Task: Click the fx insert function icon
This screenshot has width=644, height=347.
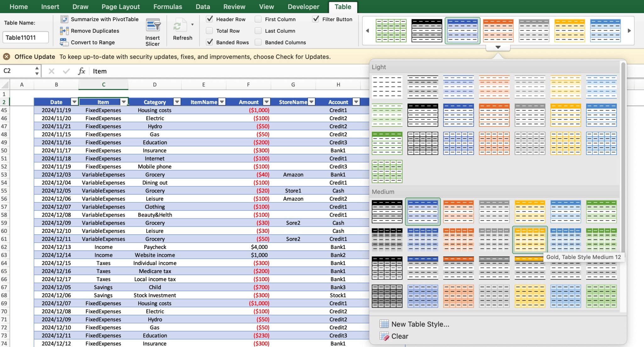Action: point(81,71)
